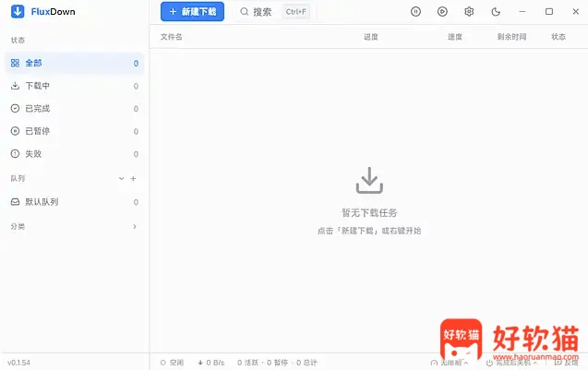Open the 默认队列 default queue
The height and width of the screenshot is (370, 588).
tap(74, 202)
